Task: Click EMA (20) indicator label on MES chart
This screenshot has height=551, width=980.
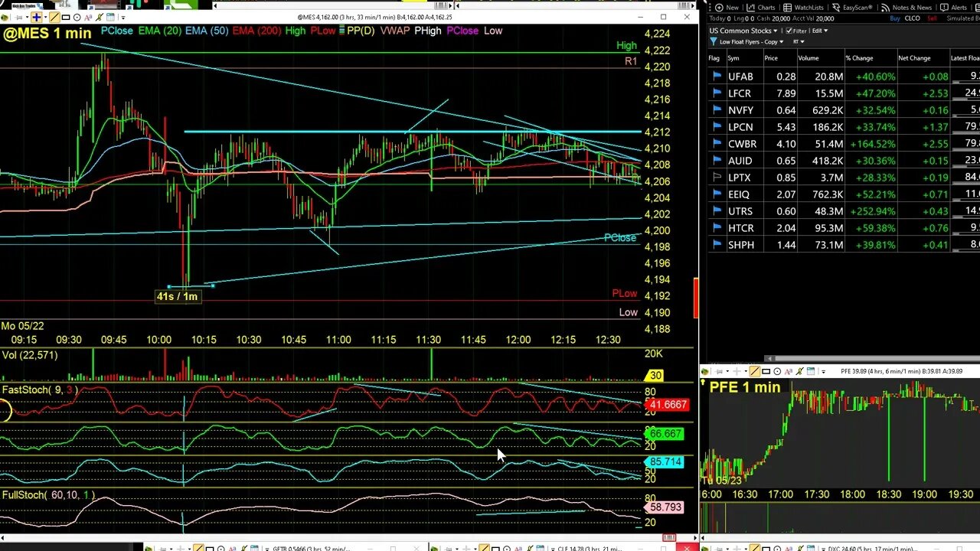Action: 159,31
